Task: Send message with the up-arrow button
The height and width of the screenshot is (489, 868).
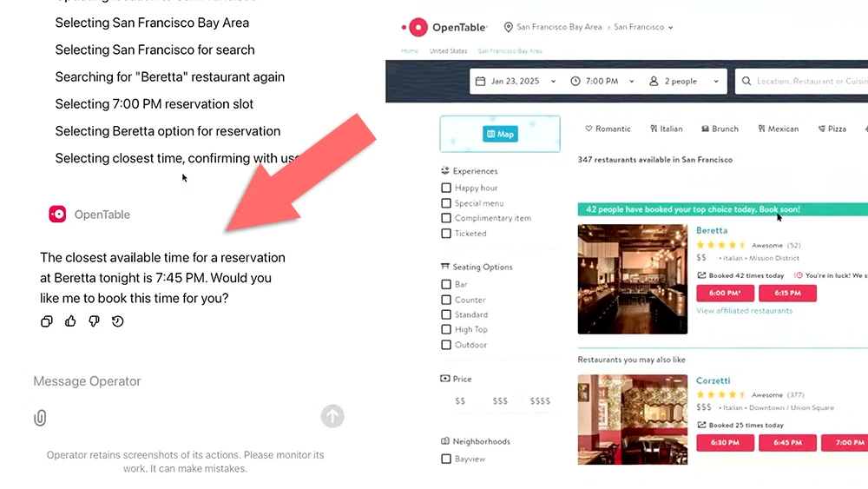Action: 332,416
